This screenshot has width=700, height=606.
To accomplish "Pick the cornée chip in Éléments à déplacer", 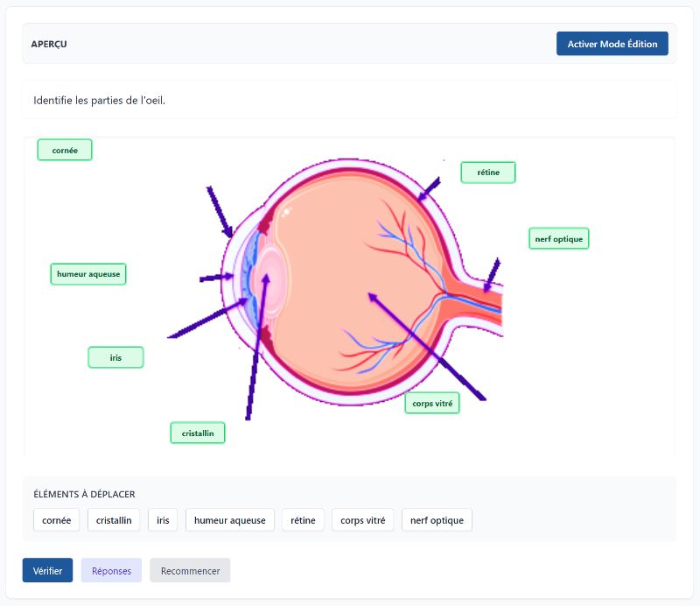I will point(57,520).
